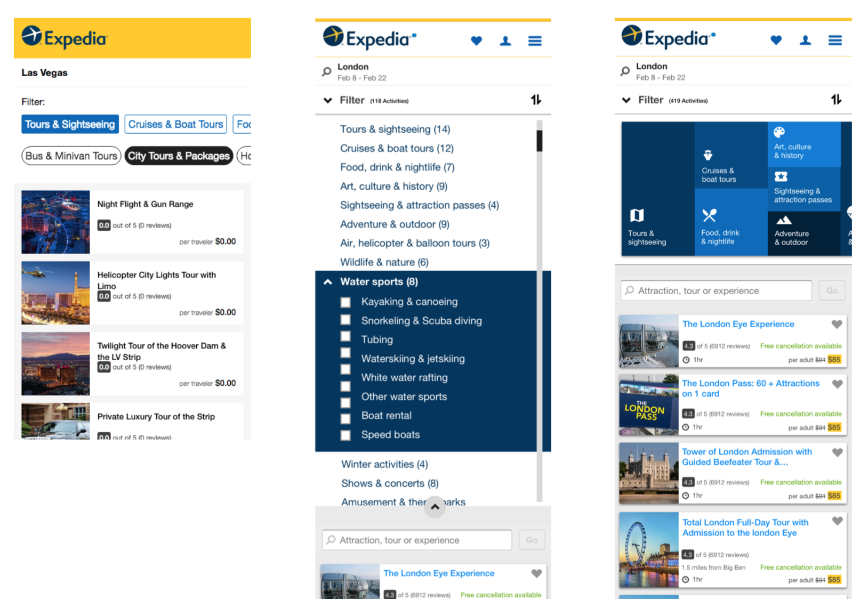Collapse the Filter chevron in middle screen
Viewport: 868px width, 599px height.
(x=328, y=100)
